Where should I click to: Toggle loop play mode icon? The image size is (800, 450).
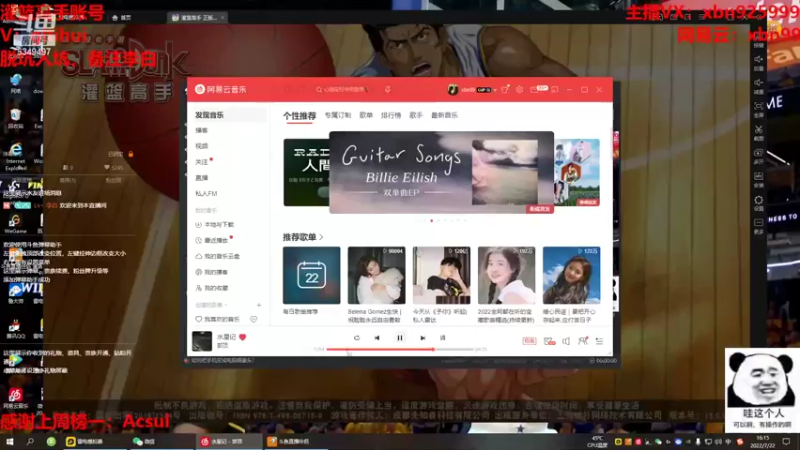coord(357,338)
